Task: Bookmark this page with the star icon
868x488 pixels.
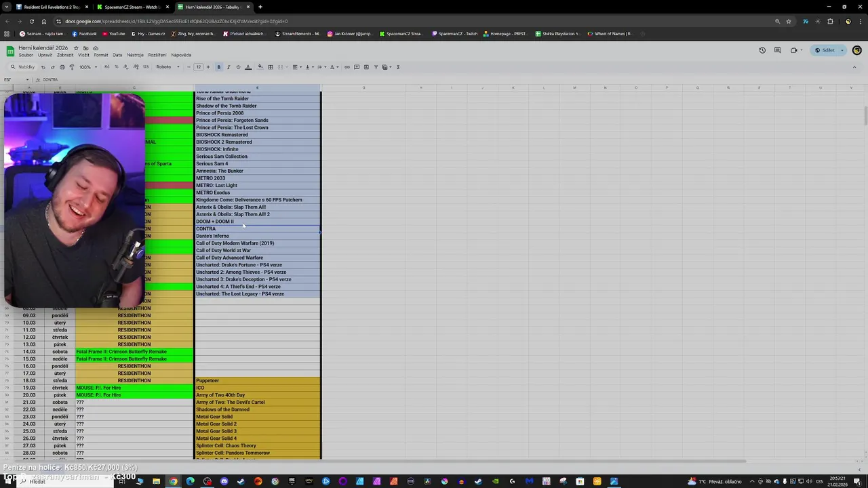Action: point(789,21)
